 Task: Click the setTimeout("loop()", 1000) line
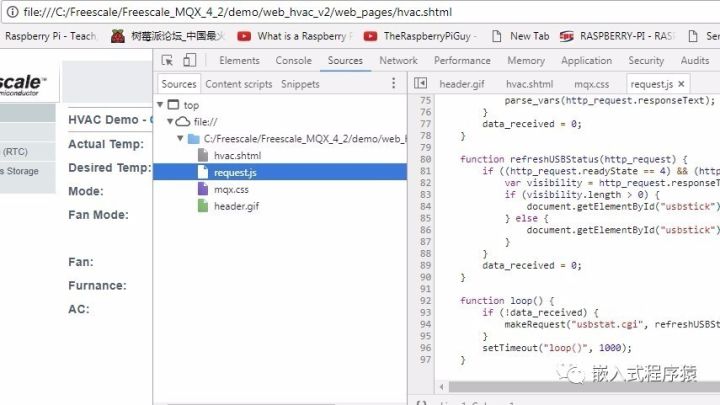[x=557, y=348]
